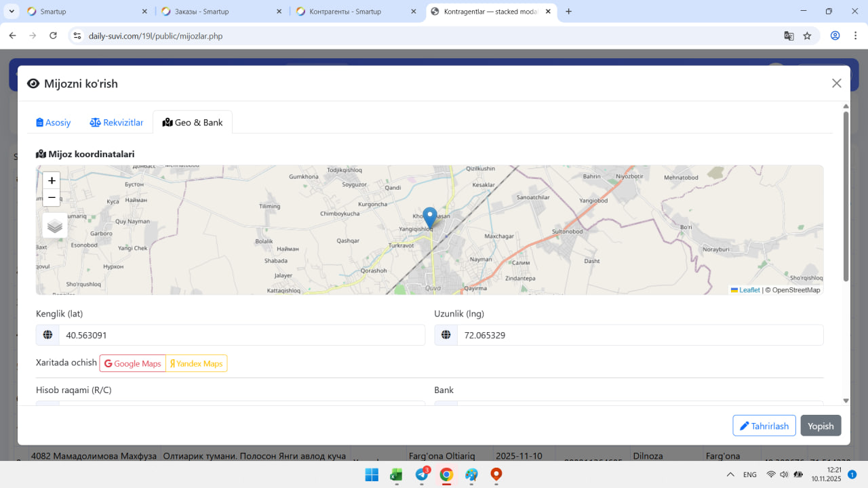
Task: Bookmark this page with star icon
Action: [807, 36]
